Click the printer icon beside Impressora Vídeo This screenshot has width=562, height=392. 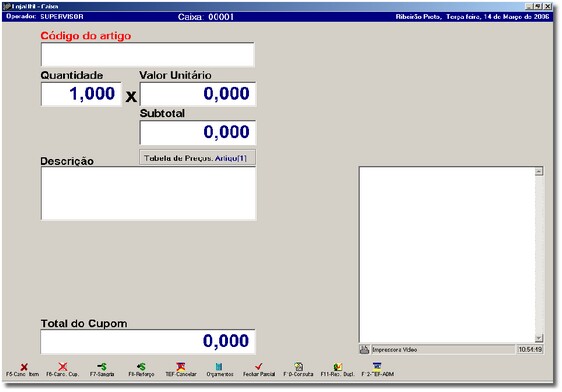(x=364, y=349)
